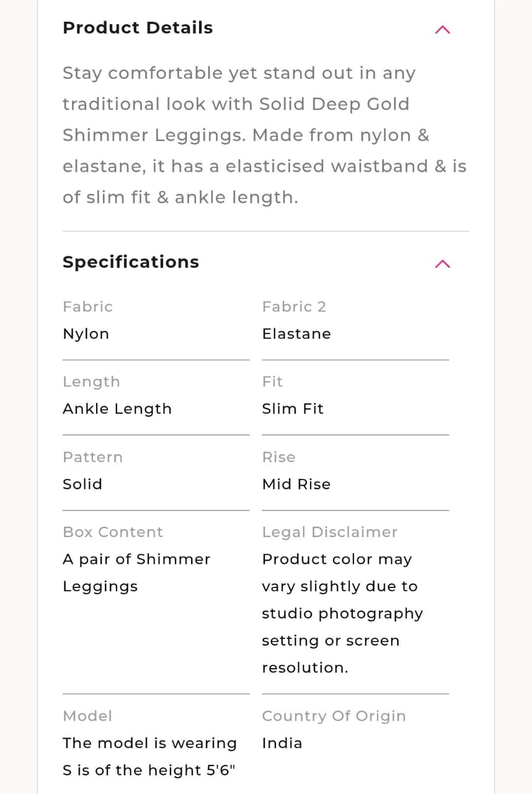Click the Country Of Origin label
The height and width of the screenshot is (794, 532).
[334, 716]
